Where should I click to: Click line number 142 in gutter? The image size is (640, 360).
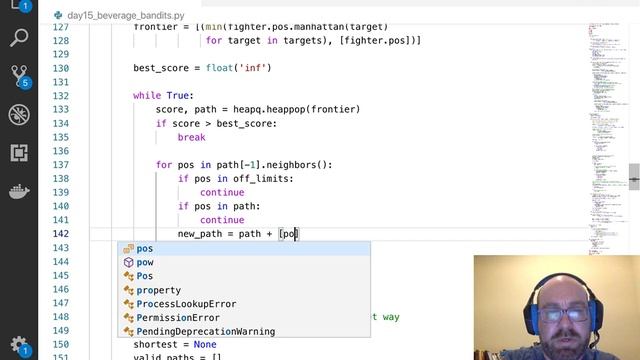[61, 234]
